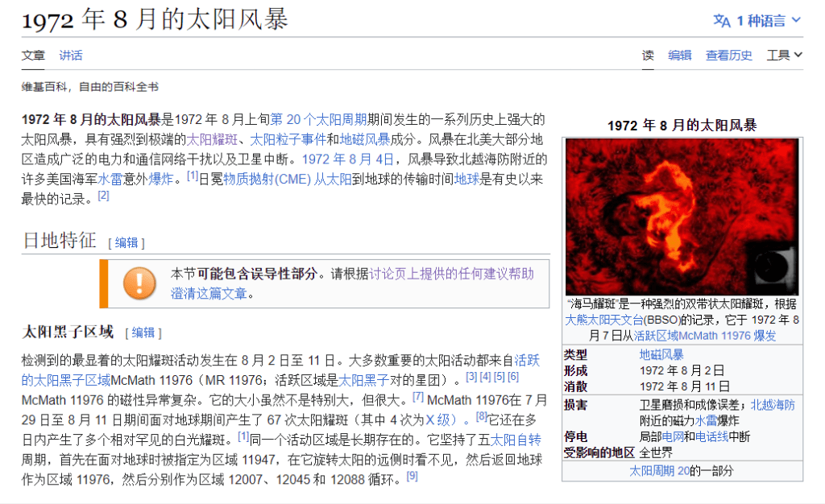Open the purple 太阳耀斑 link in intro
Screen dimensions: 825x504
(x=212, y=140)
